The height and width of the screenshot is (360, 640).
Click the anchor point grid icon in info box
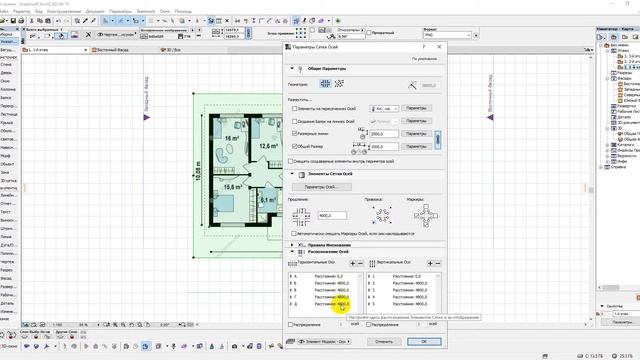pos(301,33)
